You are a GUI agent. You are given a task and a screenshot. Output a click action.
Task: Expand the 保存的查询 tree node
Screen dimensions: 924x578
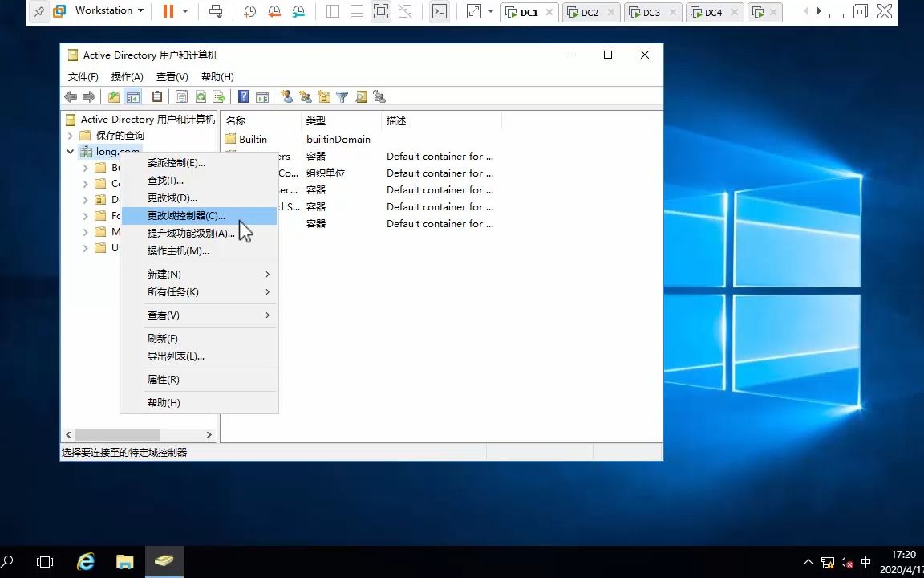pos(70,136)
